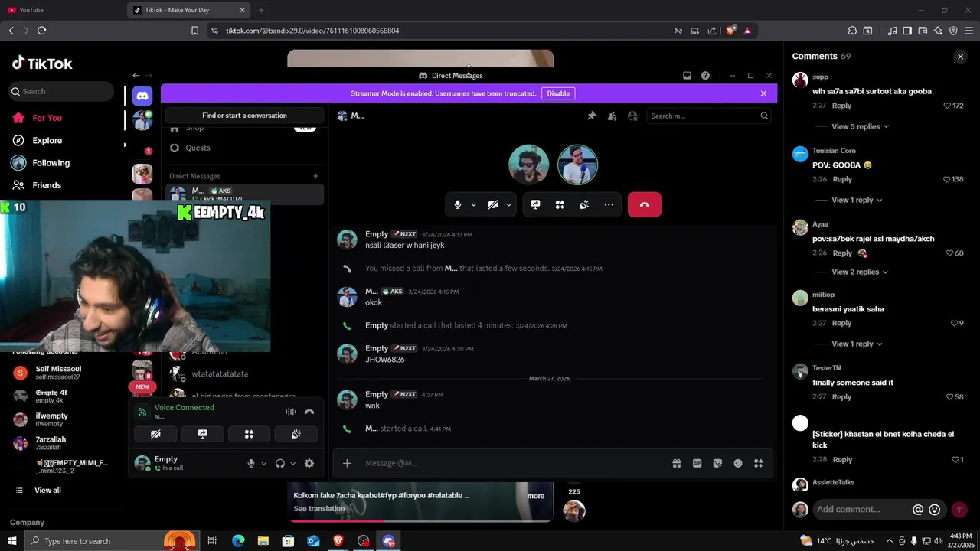Open microphone input options arrow in call
Screen dimensions: 980x551
(473, 204)
